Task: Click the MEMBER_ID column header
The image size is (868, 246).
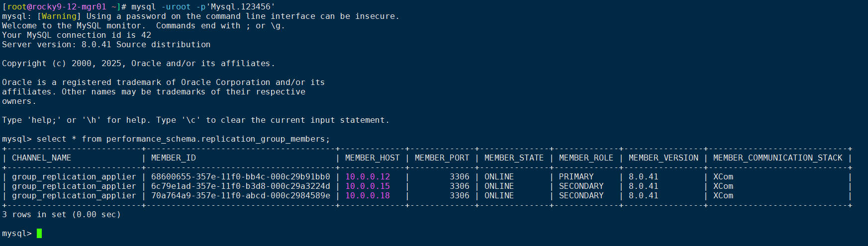Action: (x=174, y=158)
